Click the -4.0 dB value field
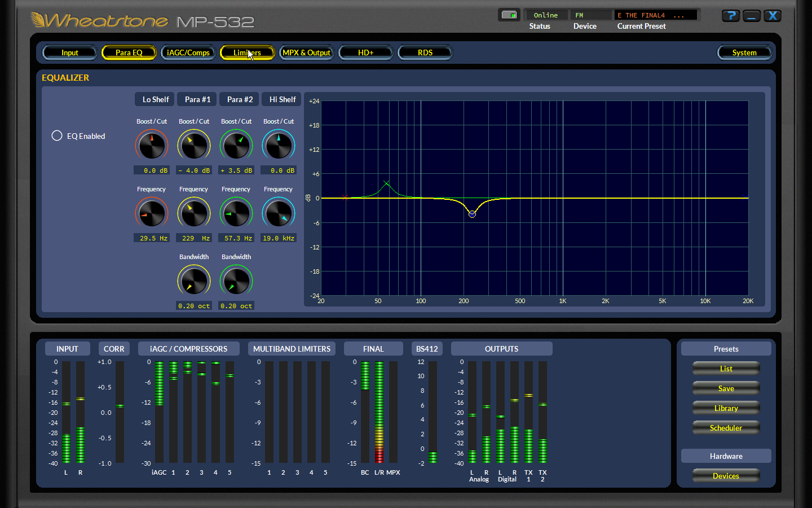812x508 pixels. [x=194, y=170]
